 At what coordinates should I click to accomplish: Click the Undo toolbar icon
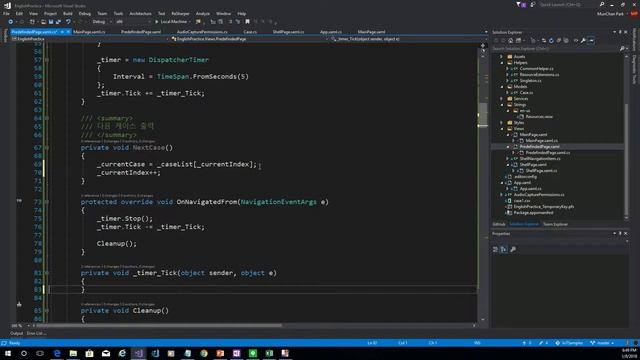click(x=68, y=22)
